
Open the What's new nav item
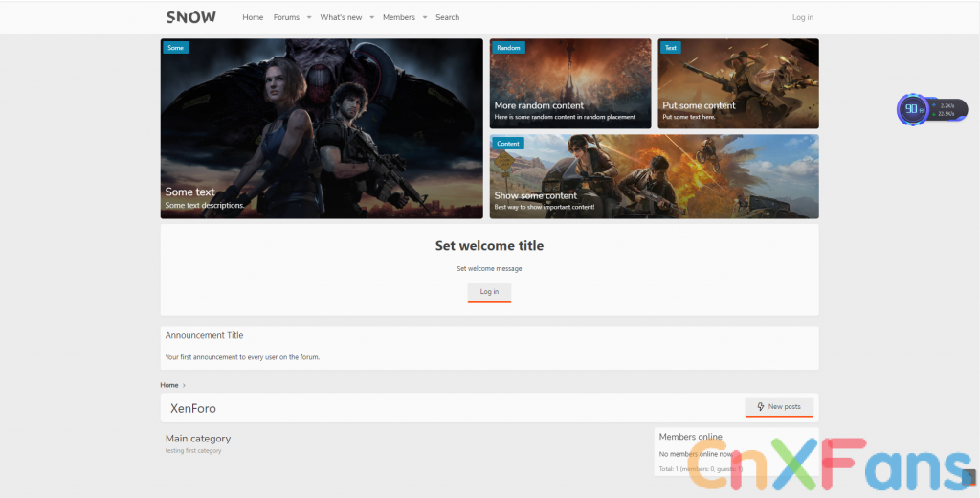pos(341,17)
